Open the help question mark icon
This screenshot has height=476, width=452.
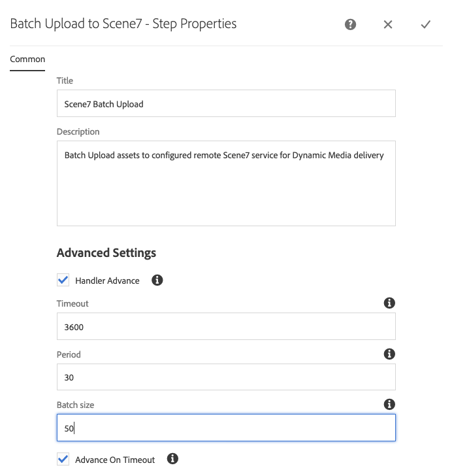click(351, 25)
